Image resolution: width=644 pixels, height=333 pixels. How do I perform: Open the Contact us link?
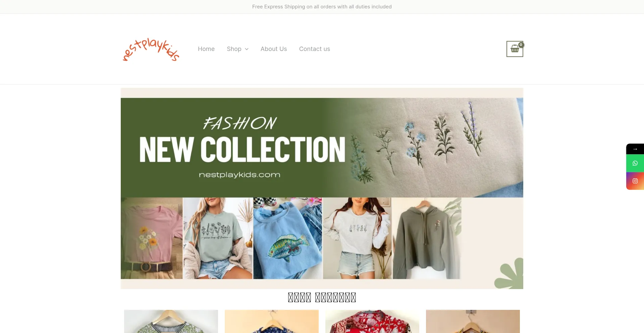click(x=315, y=49)
